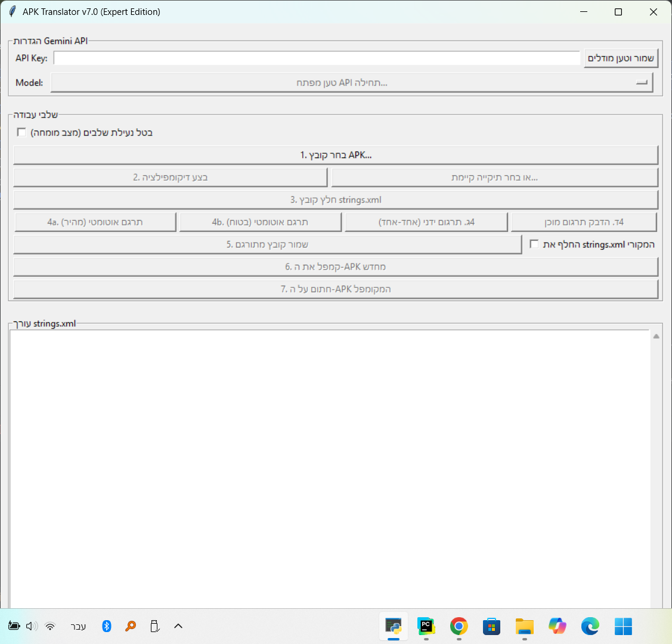Open Microsoft Store from the taskbar
The height and width of the screenshot is (644, 672).
(491, 627)
